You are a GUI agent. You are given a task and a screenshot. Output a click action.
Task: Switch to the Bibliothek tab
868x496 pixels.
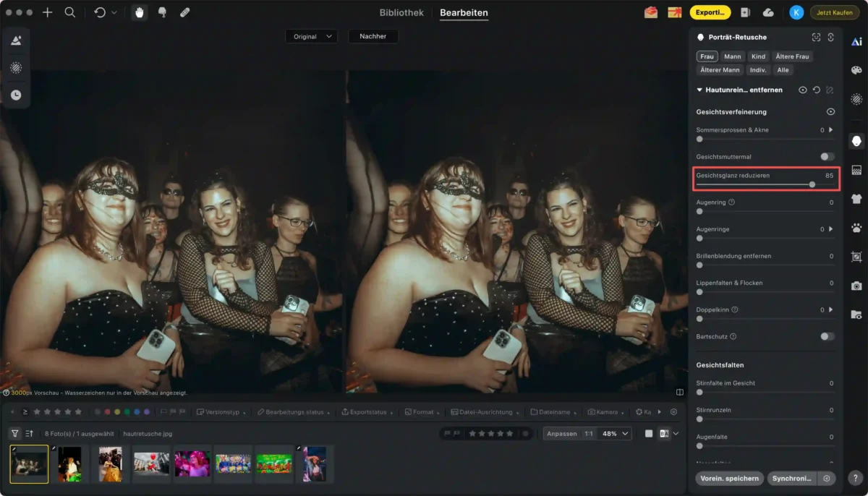point(401,12)
